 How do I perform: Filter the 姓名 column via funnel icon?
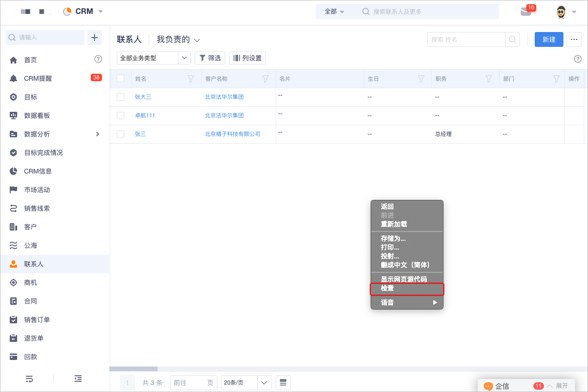[191, 79]
